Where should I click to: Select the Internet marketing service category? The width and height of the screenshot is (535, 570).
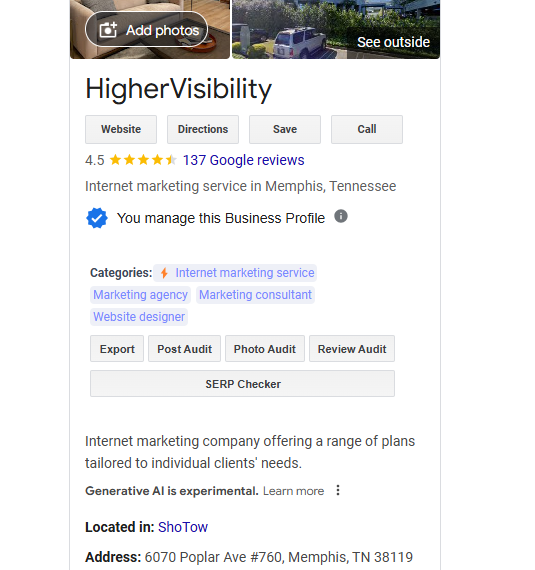pos(245,273)
